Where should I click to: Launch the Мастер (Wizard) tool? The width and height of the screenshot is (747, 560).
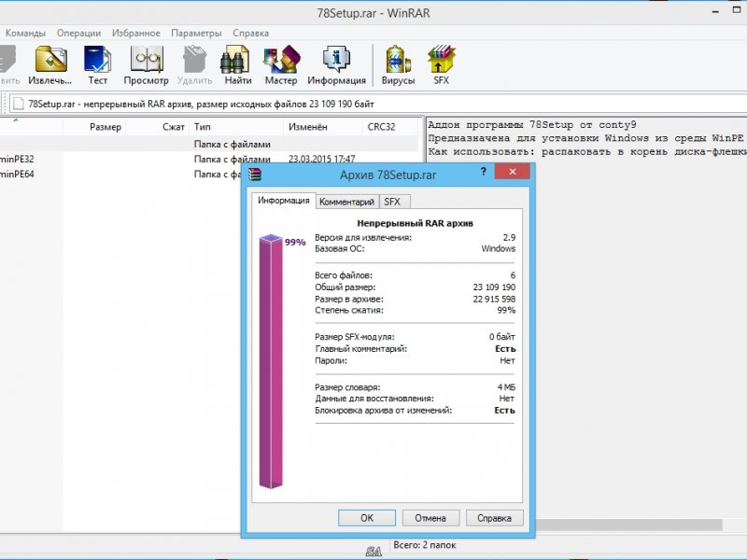click(x=281, y=65)
